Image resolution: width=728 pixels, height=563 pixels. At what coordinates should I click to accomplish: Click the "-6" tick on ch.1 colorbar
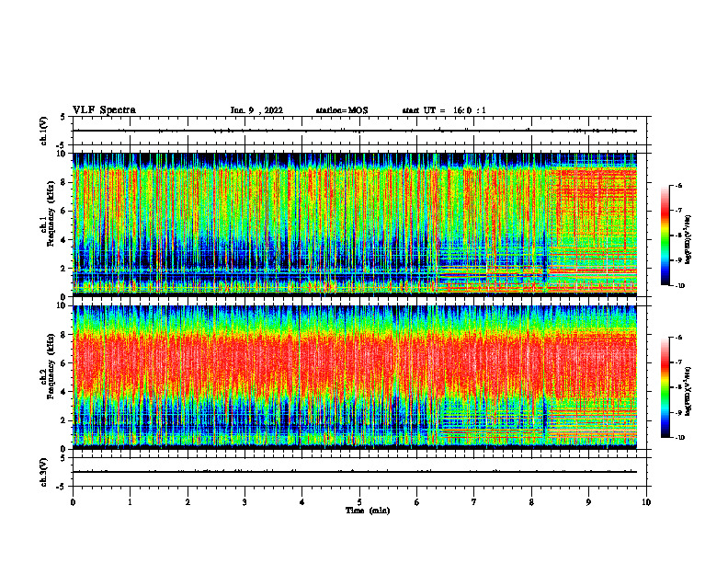[x=678, y=186]
